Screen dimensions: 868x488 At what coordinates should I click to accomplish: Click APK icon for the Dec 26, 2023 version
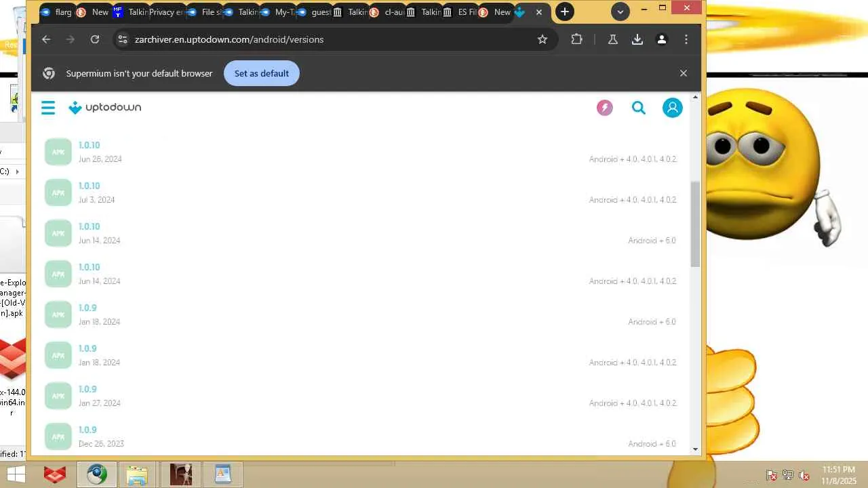pos(58,436)
